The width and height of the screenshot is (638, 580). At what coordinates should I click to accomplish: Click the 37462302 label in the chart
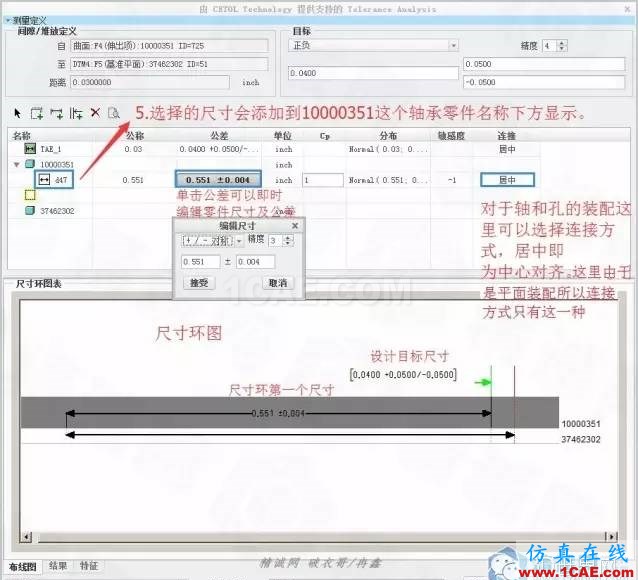pos(581,439)
